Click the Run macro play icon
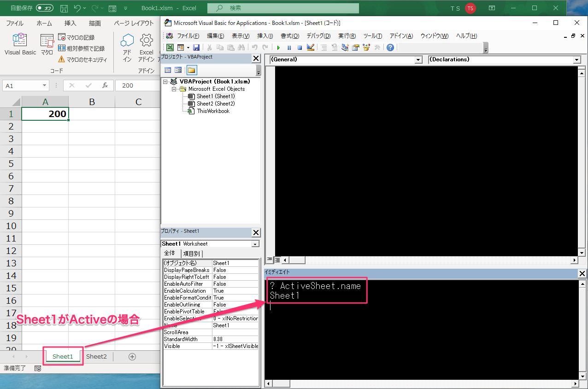 278,47
